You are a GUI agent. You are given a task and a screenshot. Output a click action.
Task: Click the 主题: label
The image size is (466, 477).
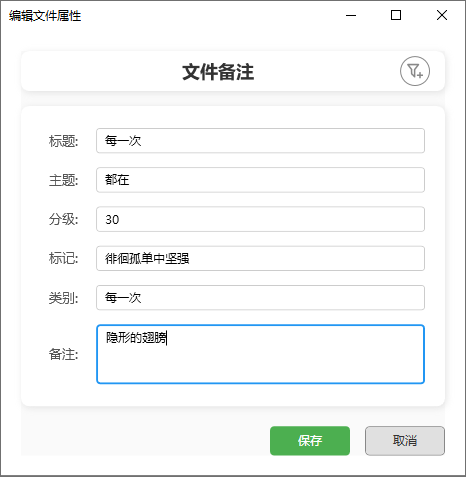click(x=64, y=180)
